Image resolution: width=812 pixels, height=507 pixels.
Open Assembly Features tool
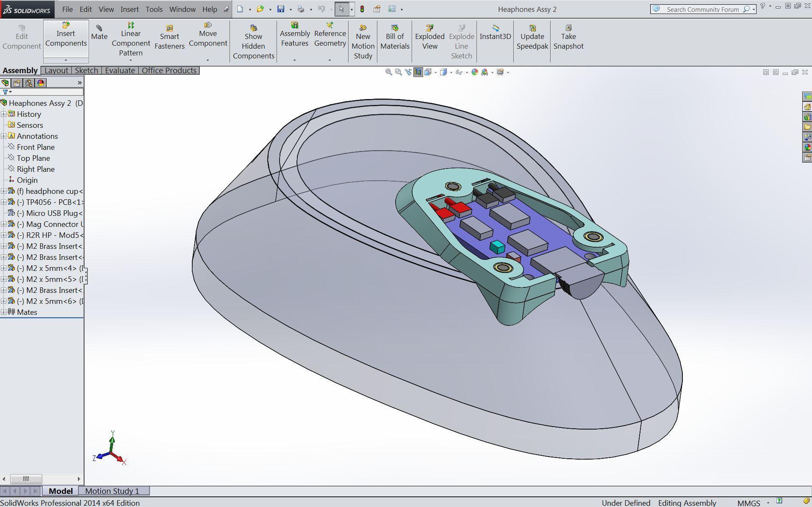[x=295, y=35]
